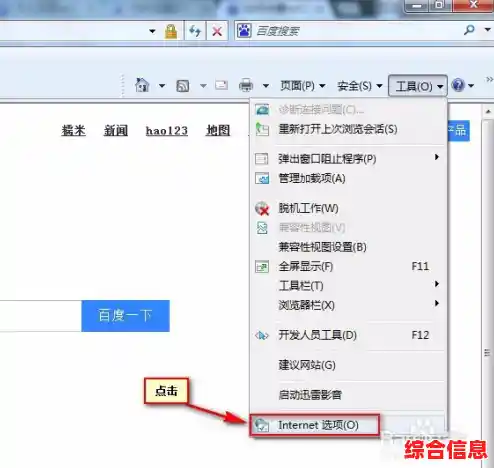
Task: Click the developer tools cursor icon
Action: [x=262, y=335]
